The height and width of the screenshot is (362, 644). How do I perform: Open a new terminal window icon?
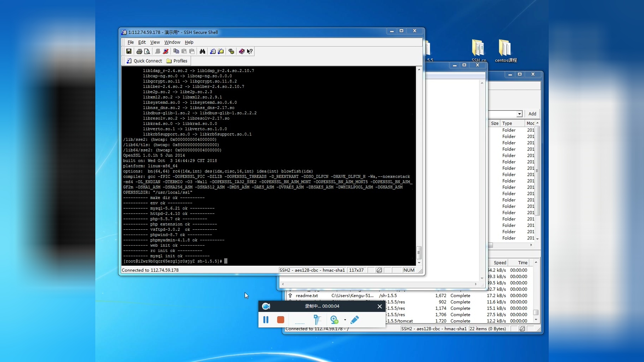click(x=213, y=51)
